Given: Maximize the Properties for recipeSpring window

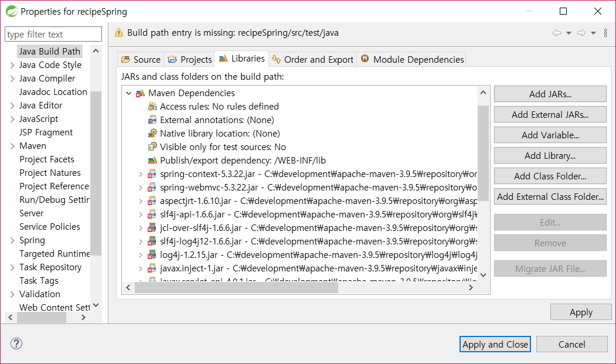Looking at the screenshot, I should pos(563,11).
